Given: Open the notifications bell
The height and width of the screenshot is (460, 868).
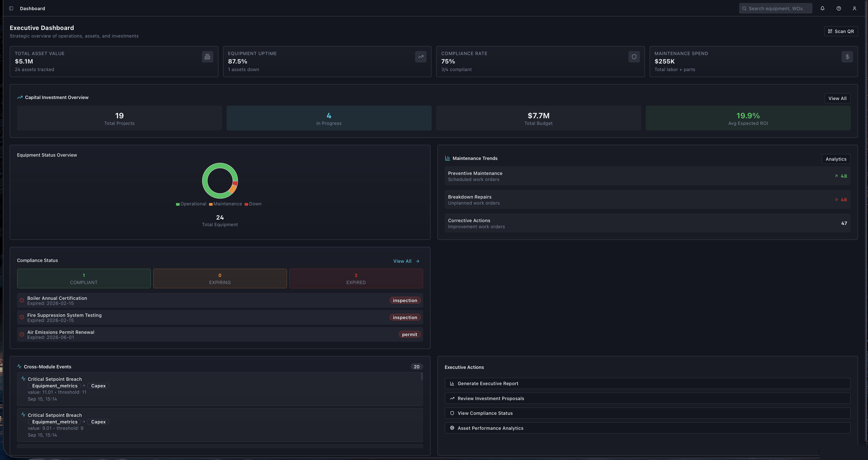Looking at the screenshot, I should (823, 8).
